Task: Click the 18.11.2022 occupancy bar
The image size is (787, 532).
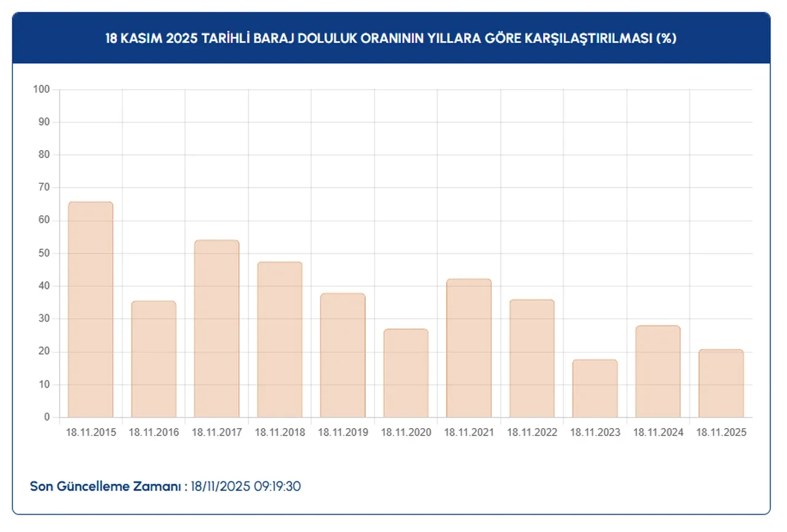Action: pyautogui.click(x=532, y=357)
